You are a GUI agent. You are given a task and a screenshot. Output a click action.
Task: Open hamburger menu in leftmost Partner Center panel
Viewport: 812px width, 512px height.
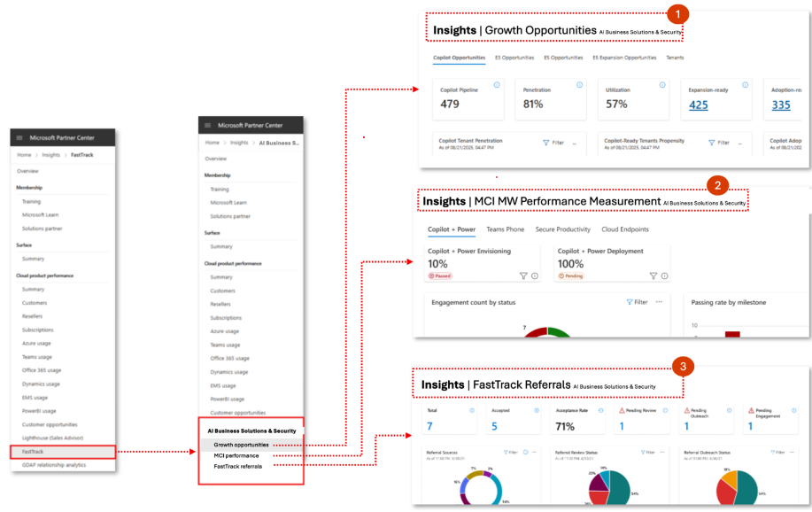[x=19, y=138]
